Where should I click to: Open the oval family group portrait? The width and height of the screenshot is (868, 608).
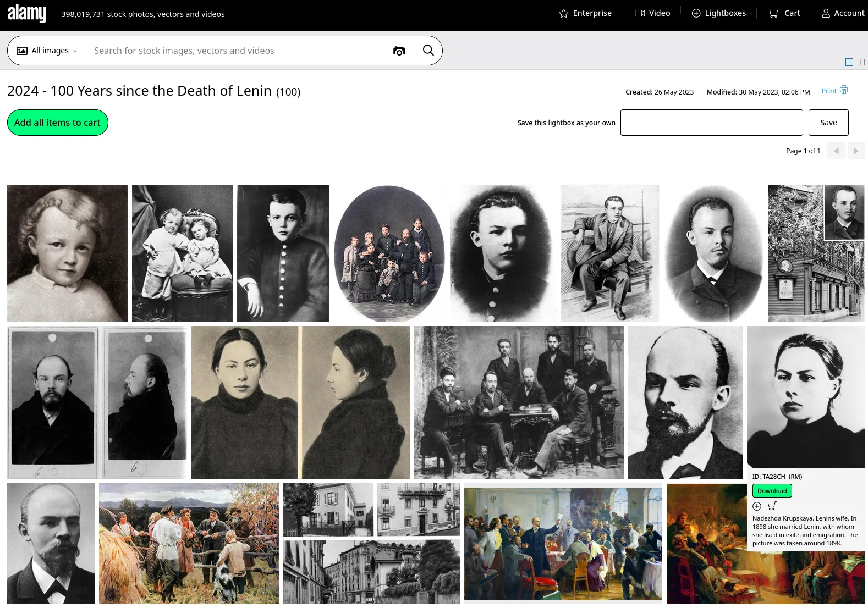coord(389,253)
